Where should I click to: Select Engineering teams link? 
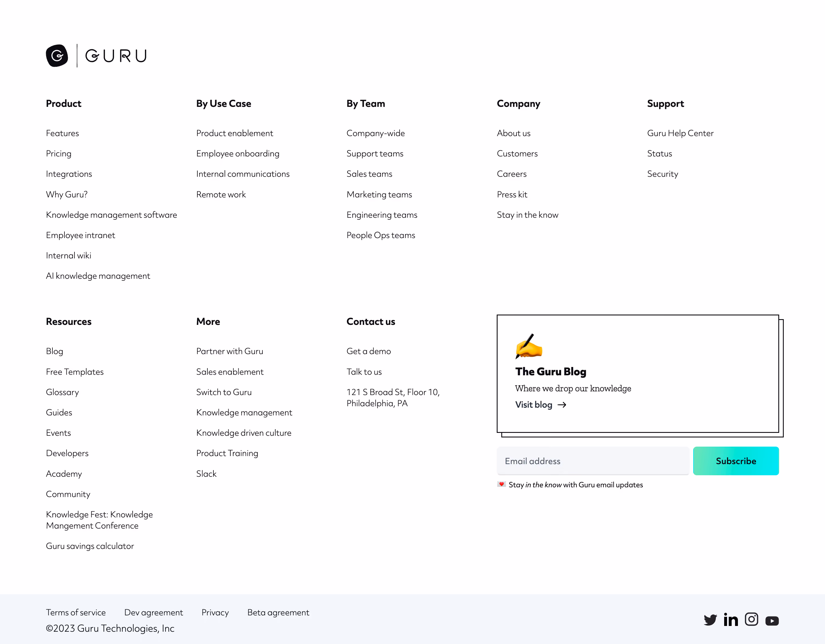[382, 215]
